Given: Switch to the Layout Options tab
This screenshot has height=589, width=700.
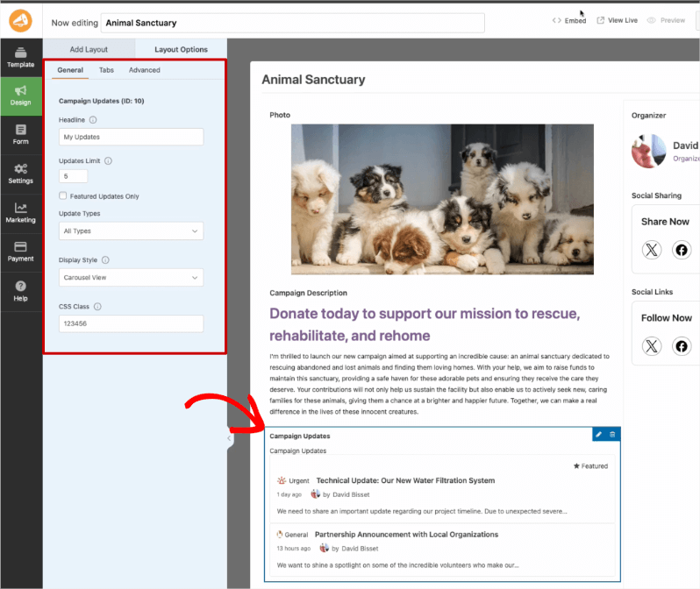Looking at the screenshot, I should click(181, 49).
